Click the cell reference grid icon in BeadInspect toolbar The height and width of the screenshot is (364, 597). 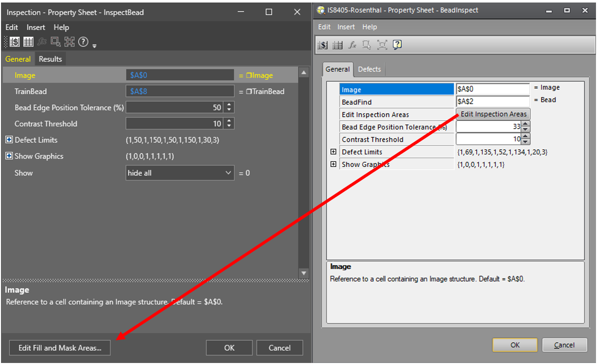(x=337, y=45)
